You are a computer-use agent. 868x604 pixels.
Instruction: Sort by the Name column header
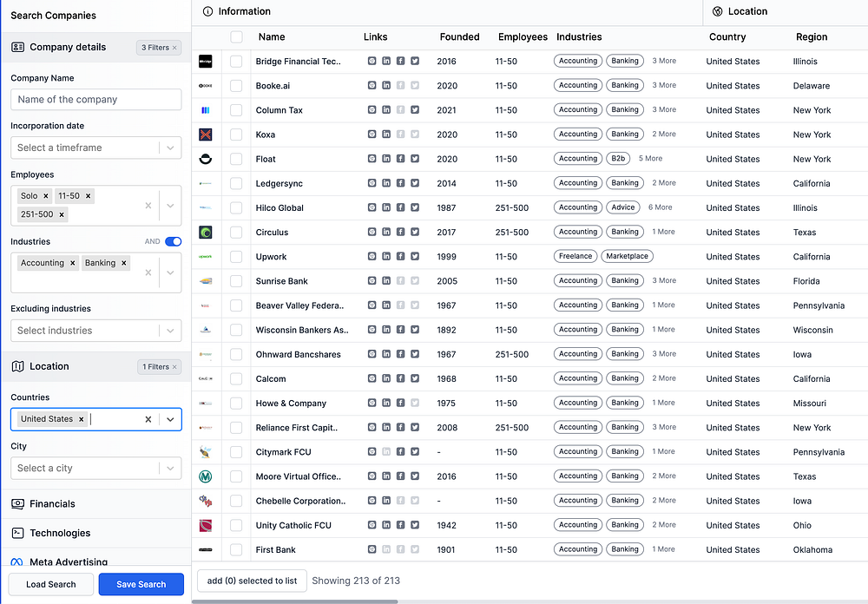click(x=272, y=37)
